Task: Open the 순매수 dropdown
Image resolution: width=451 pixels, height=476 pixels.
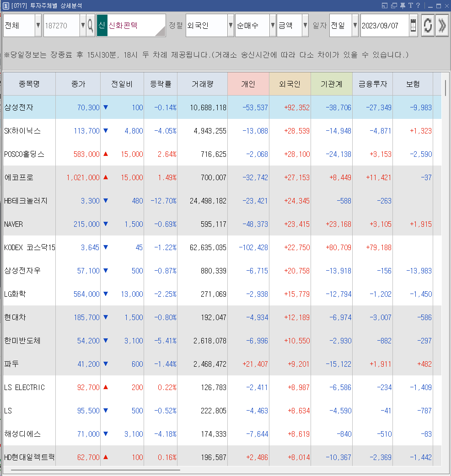Action: [273, 25]
